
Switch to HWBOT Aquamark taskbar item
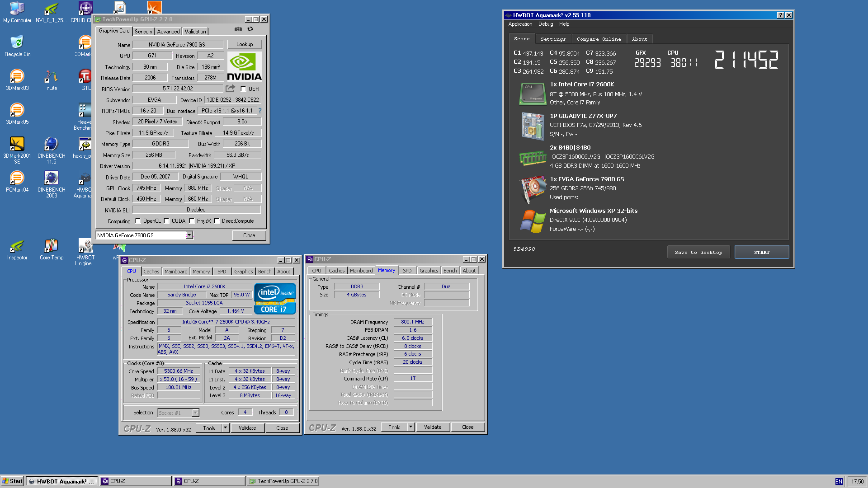[61, 481]
